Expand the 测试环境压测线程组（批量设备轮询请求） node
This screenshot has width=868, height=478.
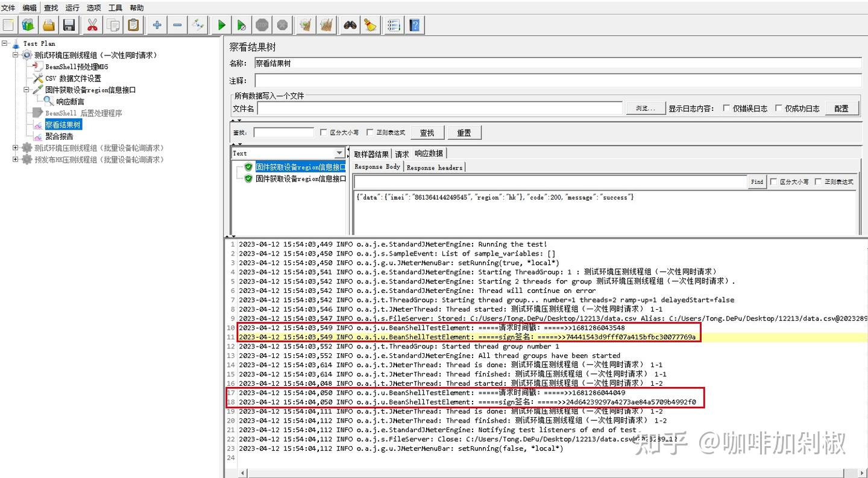point(16,148)
